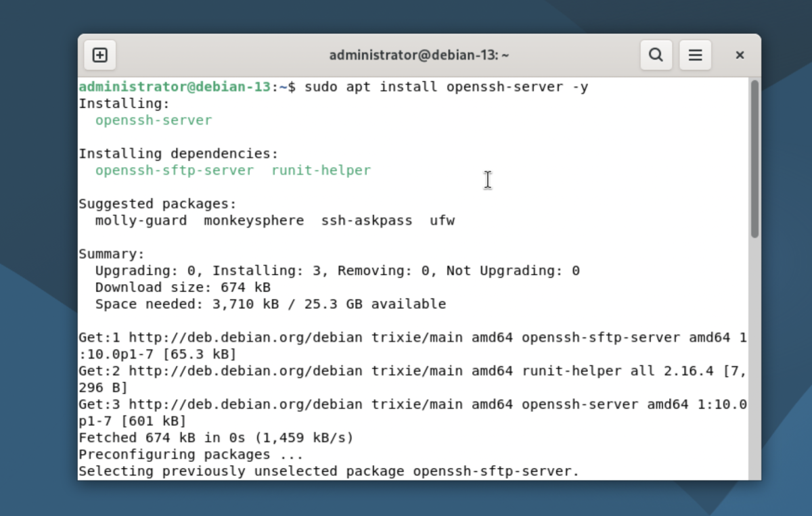This screenshot has width=812, height=516.
Task: Click the vertical scrollbar thumb
Action: pos(754,159)
